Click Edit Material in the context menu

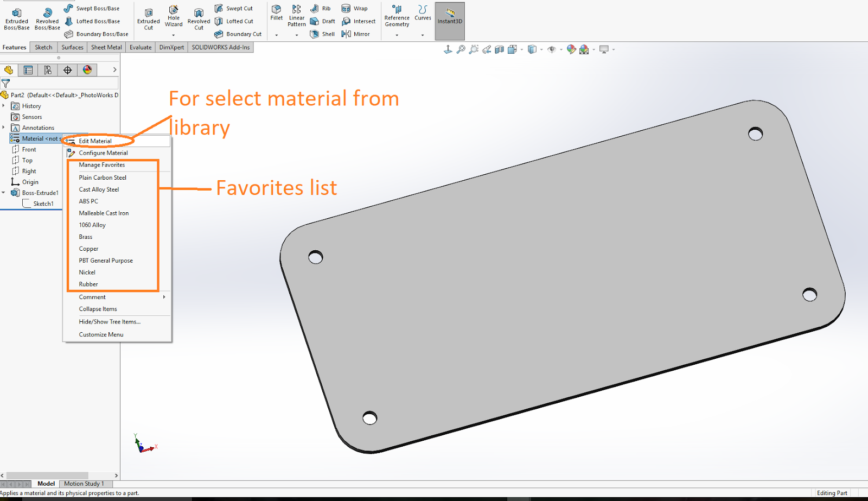point(95,141)
